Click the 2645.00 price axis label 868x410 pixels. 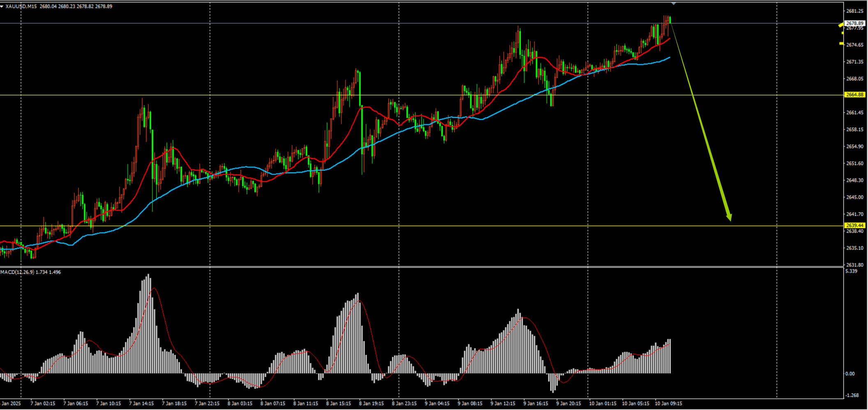[855, 197]
